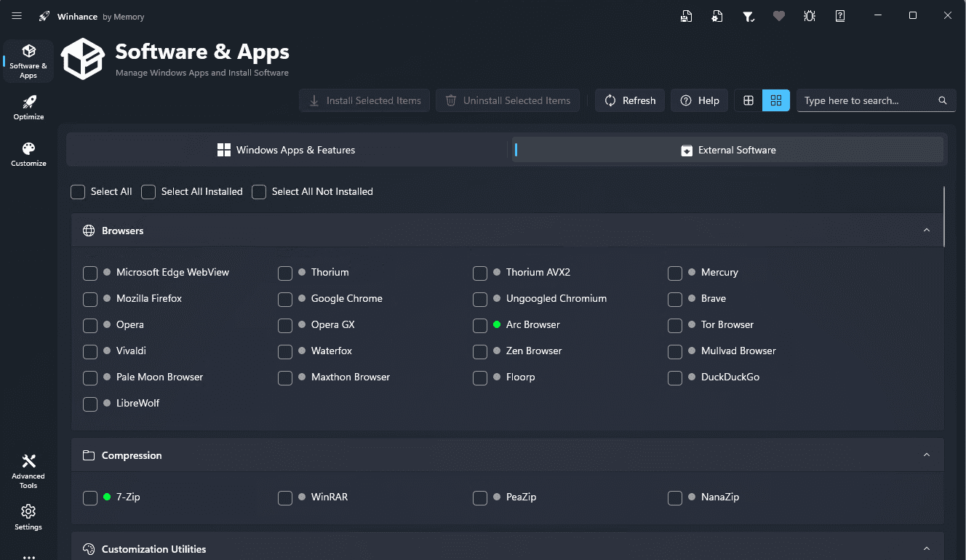Select the External Software tab

728,150
